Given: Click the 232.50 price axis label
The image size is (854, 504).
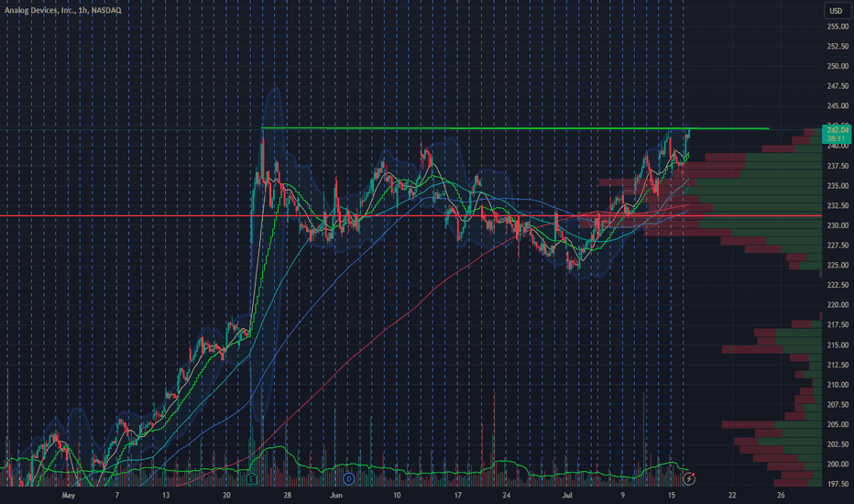Looking at the screenshot, I should click(838, 205).
